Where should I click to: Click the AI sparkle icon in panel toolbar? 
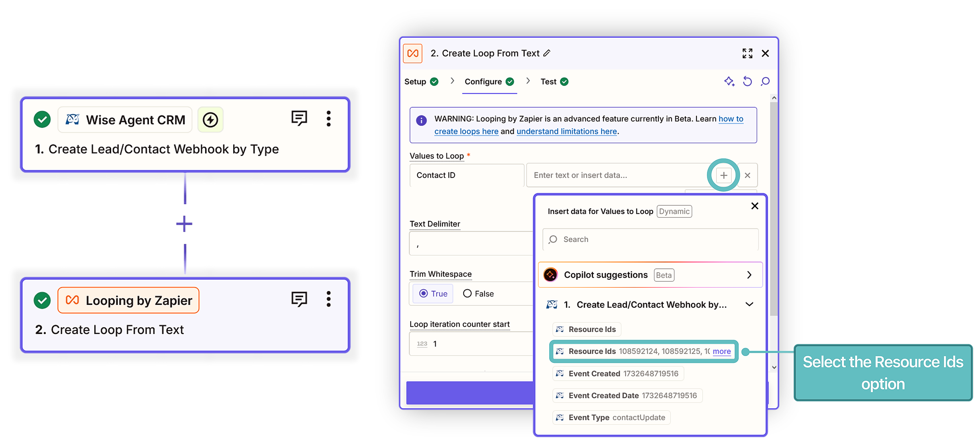click(729, 82)
